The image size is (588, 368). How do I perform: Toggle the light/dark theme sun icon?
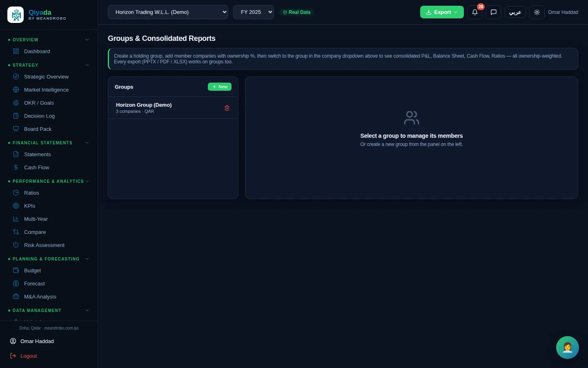click(x=537, y=12)
